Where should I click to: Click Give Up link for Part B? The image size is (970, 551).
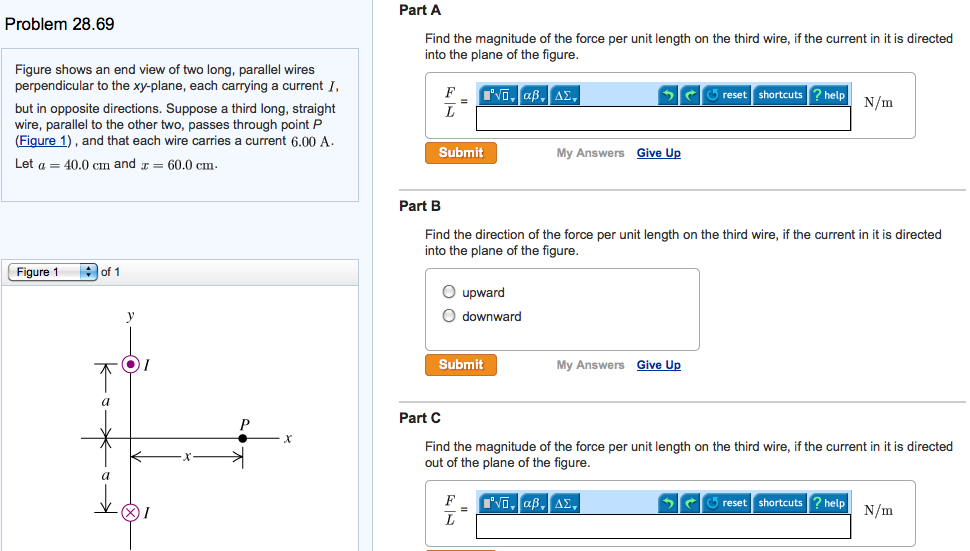coord(658,365)
